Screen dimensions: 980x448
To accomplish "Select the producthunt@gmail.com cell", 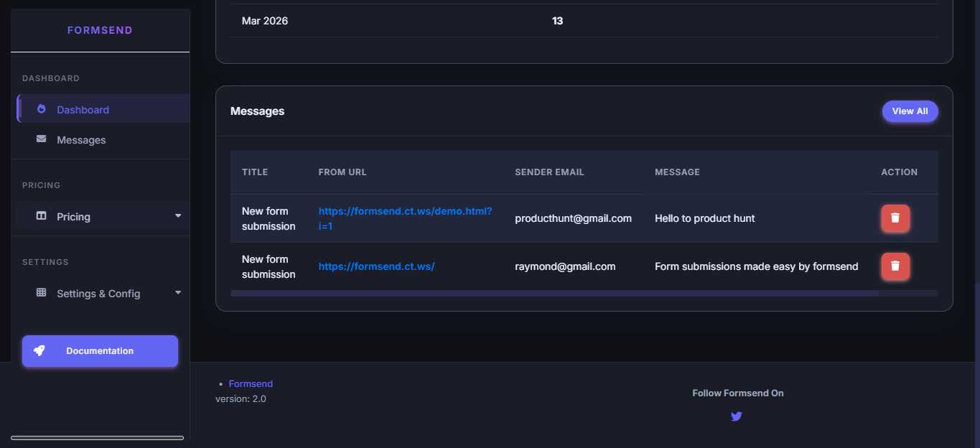I will pyautogui.click(x=573, y=218).
